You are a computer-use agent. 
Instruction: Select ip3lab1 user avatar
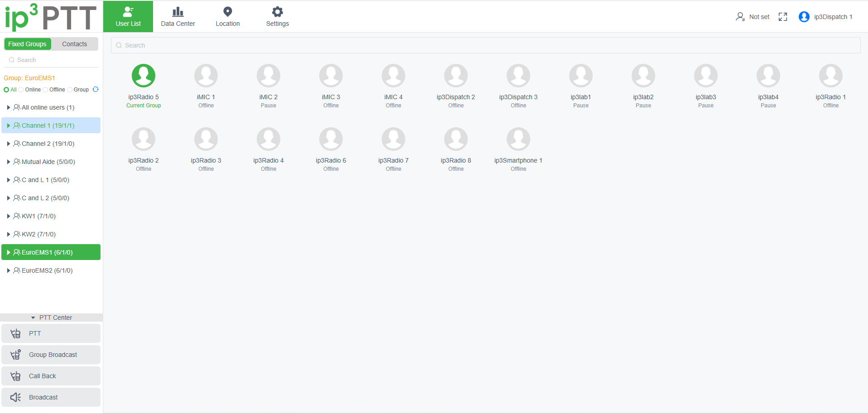pyautogui.click(x=581, y=75)
